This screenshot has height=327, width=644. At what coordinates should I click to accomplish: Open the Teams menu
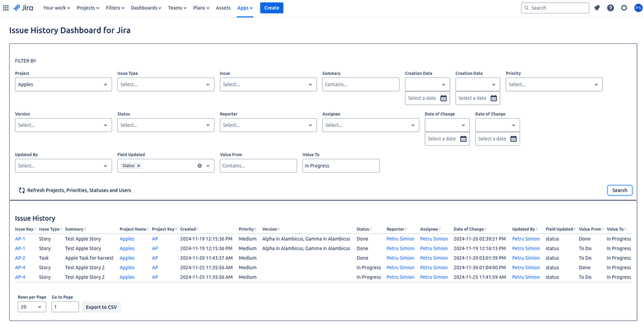[177, 8]
